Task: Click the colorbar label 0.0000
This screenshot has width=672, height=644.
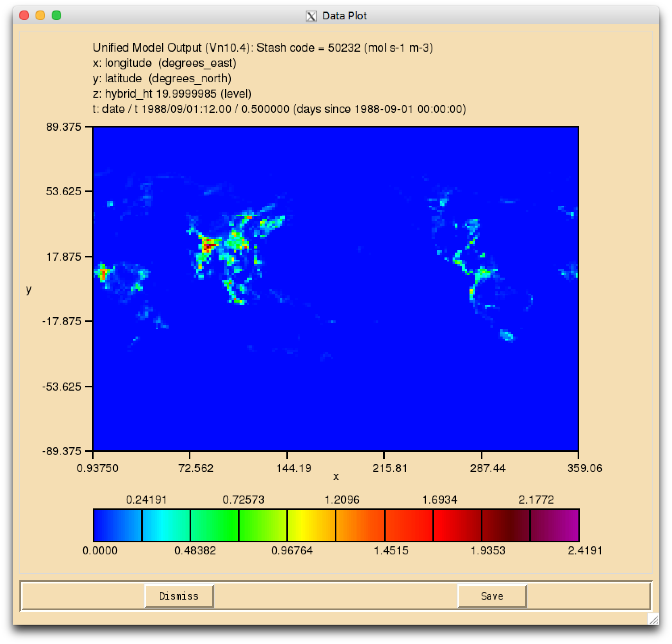Action: pos(100,550)
